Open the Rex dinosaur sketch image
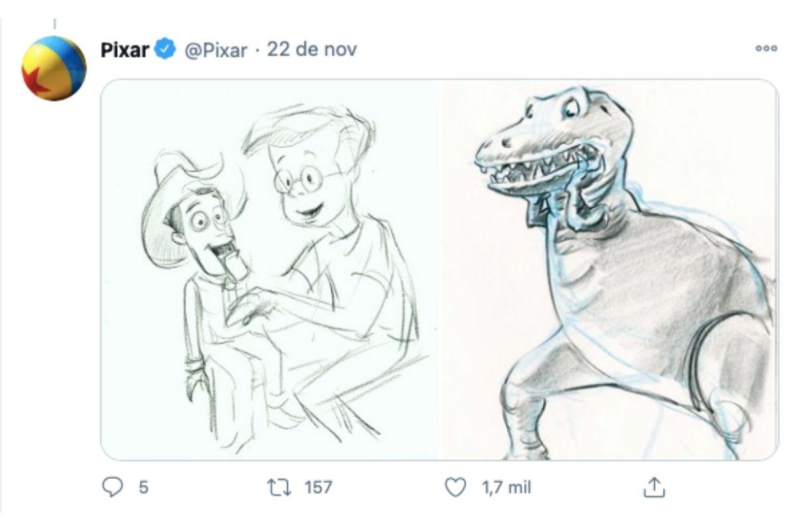798x532 pixels. (x=608, y=269)
